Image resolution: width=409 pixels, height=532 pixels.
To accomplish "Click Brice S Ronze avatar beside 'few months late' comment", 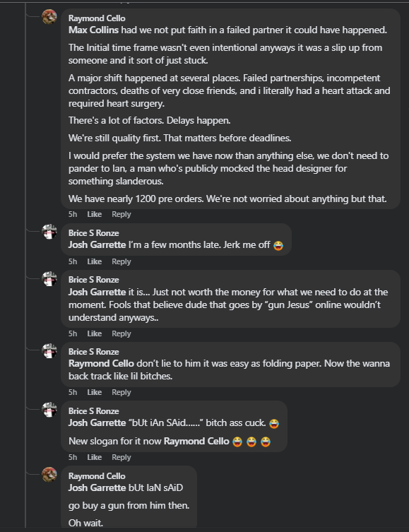I will point(49,232).
